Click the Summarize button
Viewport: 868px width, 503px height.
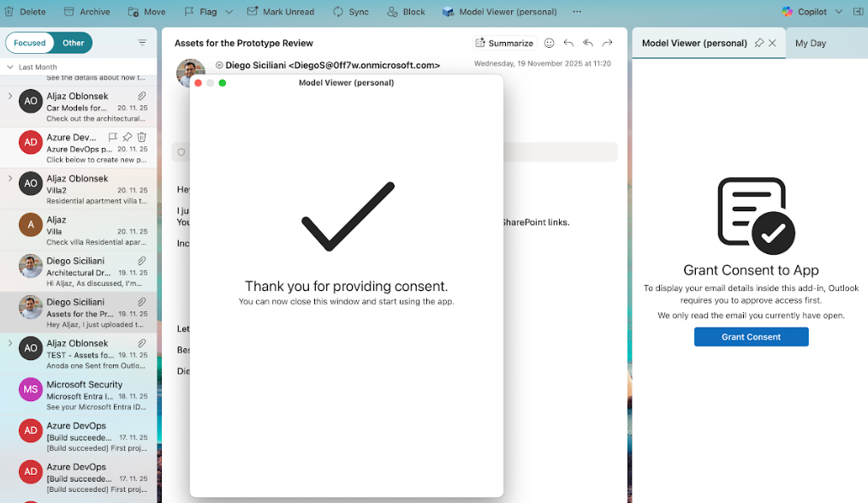(504, 43)
